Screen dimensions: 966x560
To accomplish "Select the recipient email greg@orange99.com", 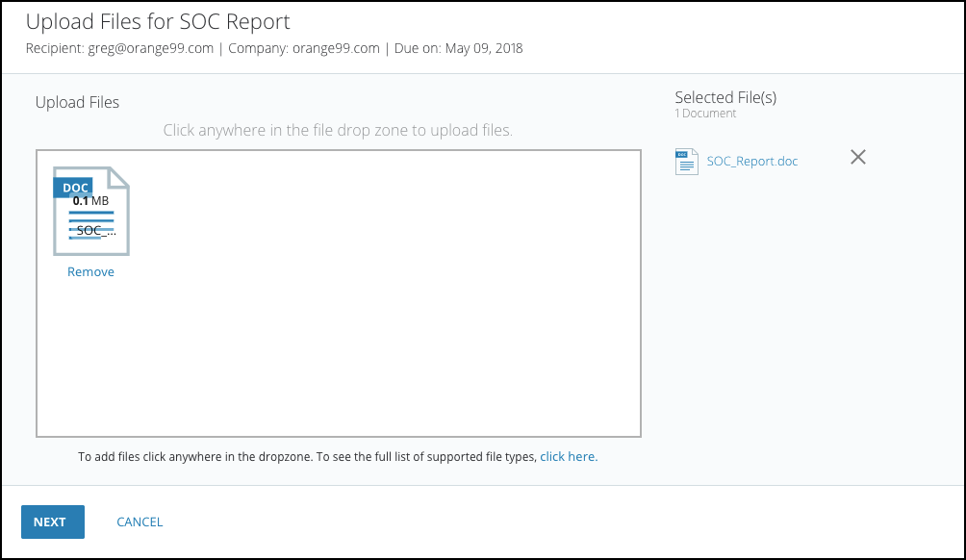I will pos(150,49).
